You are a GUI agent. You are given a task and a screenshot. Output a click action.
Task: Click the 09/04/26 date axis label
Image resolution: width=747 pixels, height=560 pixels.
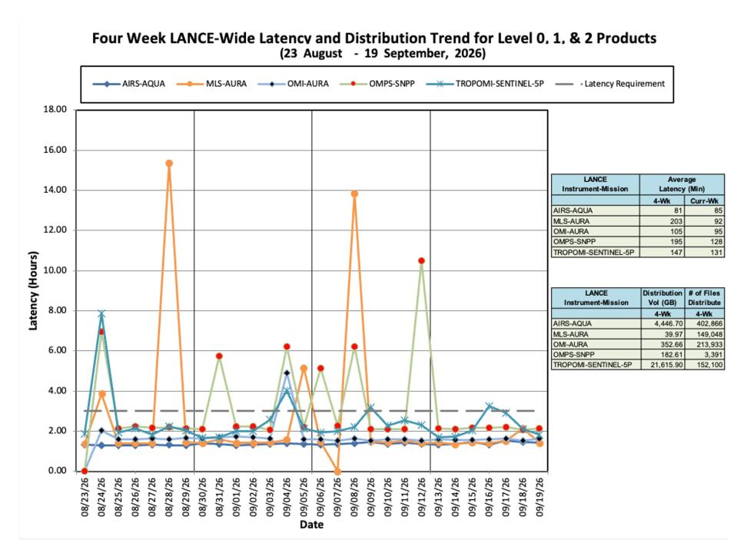[x=287, y=497]
